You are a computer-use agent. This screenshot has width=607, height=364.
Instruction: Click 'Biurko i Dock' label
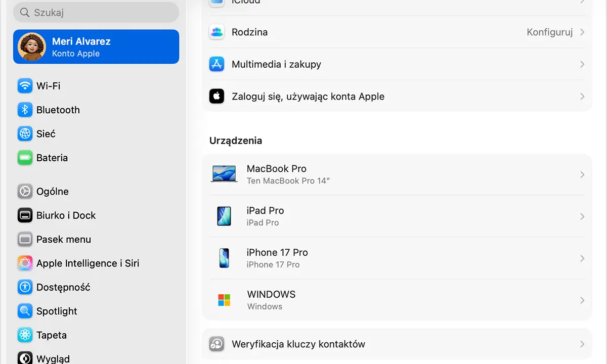tap(66, 215)
